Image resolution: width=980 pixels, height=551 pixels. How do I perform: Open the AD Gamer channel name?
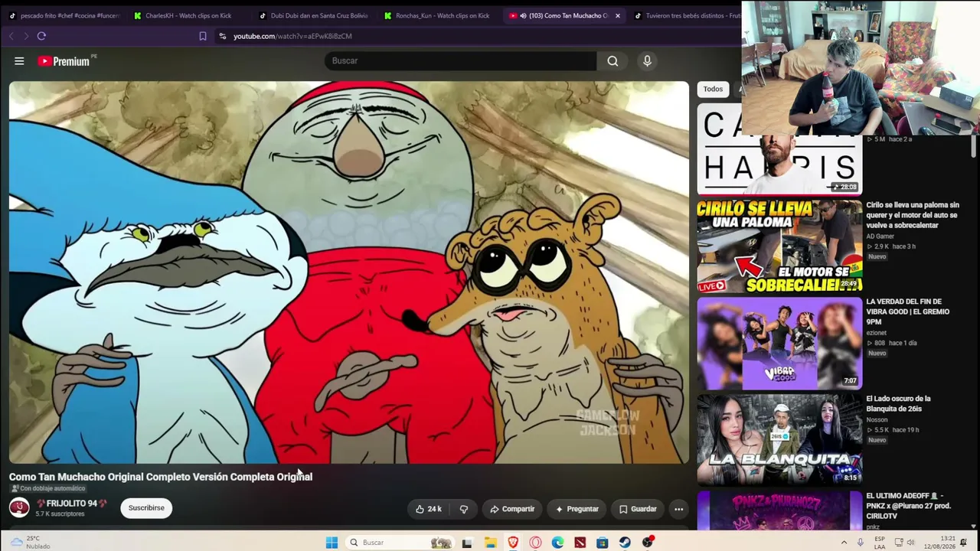coord(881,236)
